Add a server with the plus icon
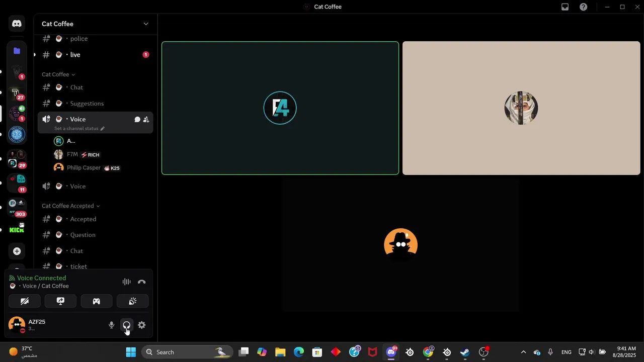This screenshot has width=644, height=362. tap(17, 251)
